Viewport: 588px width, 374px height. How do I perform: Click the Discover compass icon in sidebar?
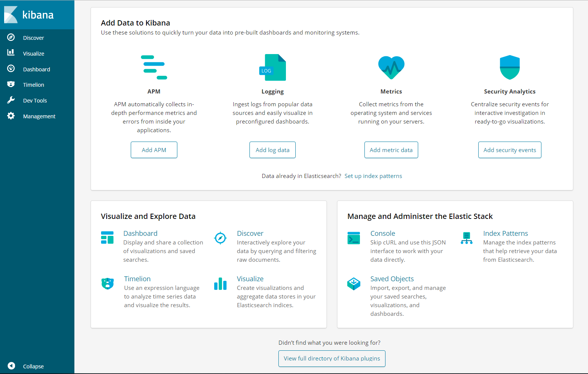[x=11, y=37]
